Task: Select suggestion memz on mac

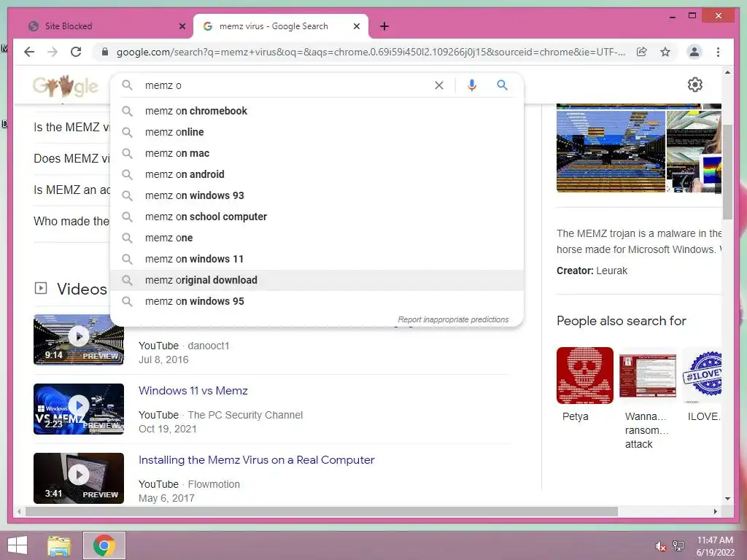Action: click(x=317, y=153)
